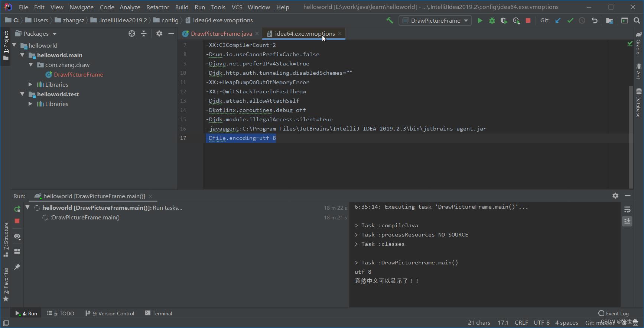Open Version Control tool window
The image size is (644, 328).
[x=110, y=313]
